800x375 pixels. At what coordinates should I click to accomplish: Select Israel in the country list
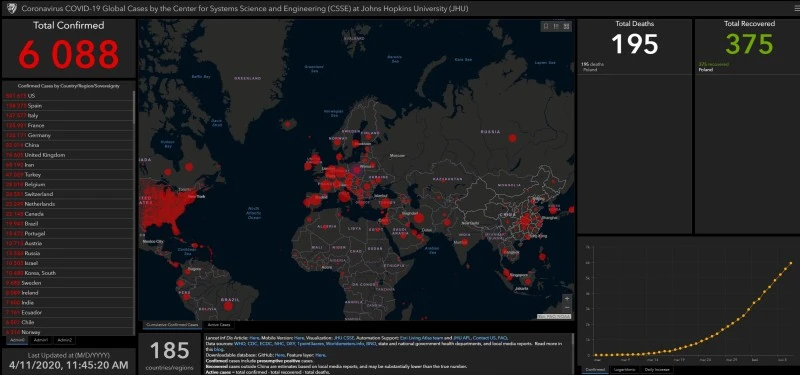click(68, 263)
